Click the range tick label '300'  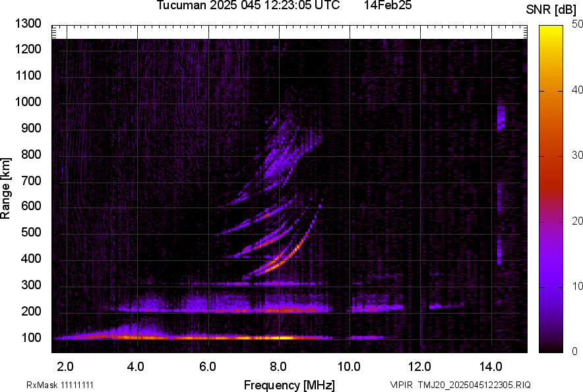pos(31,285)
